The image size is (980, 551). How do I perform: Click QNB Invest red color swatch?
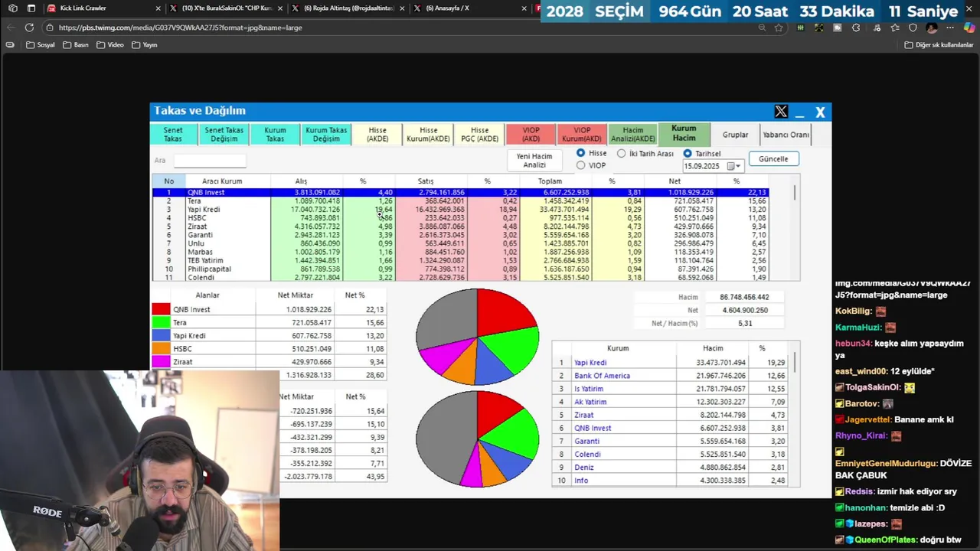point(161,309)
